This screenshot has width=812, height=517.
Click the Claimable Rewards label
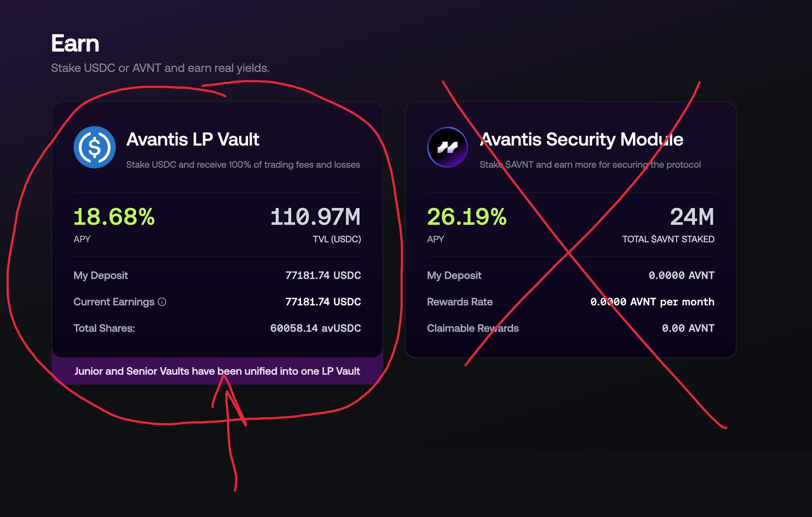click(x=472, y=328)
